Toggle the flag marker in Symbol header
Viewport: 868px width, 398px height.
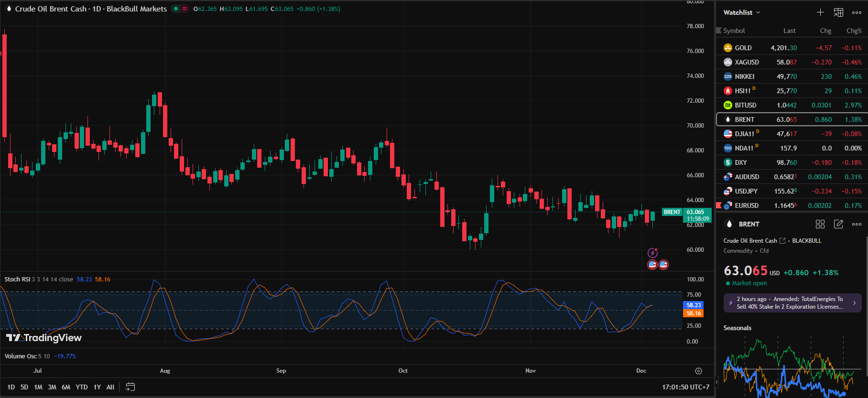[718, 31]
